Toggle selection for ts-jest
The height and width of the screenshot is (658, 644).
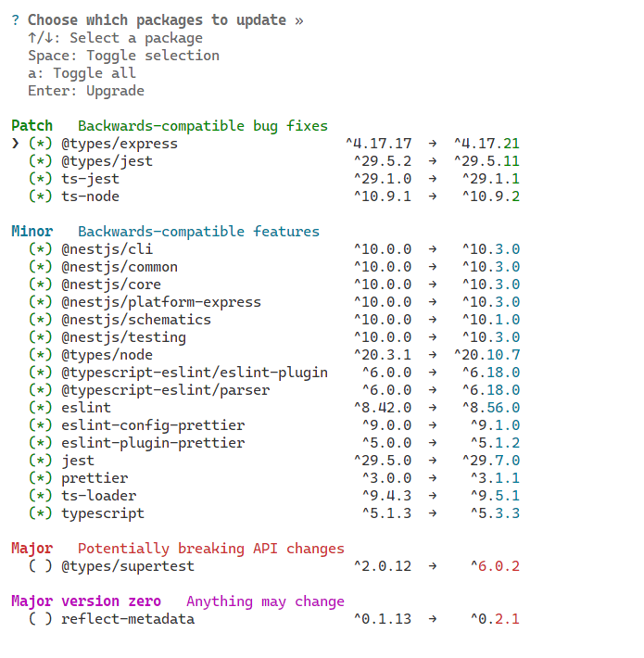click(x=40, y=179)
